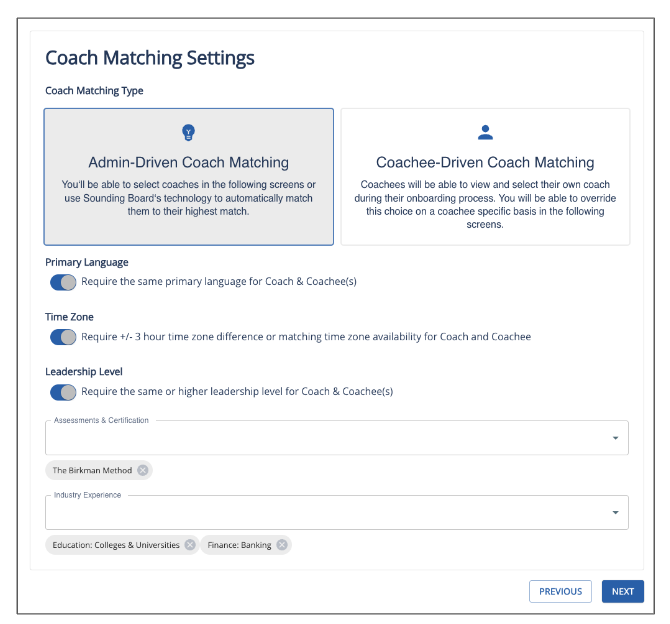Screen dimensions: 670x624
Task: Select Coachee-Driven Coach Matching card
Action: [485, 177]
